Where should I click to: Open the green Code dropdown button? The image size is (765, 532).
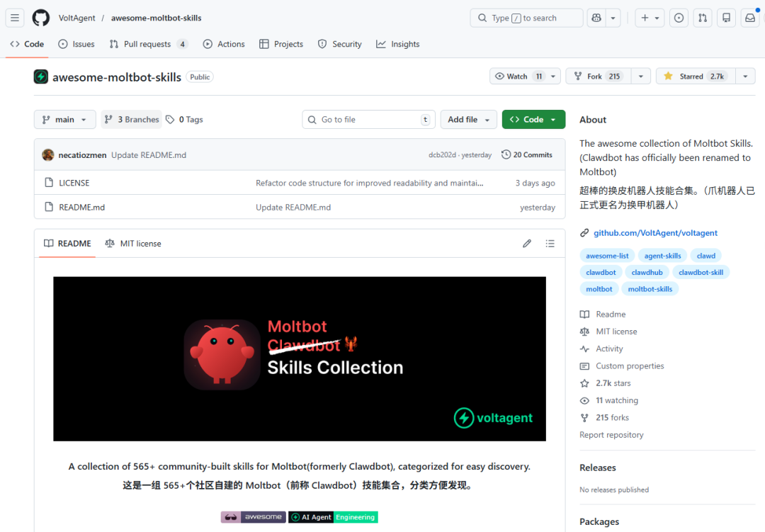533,120
